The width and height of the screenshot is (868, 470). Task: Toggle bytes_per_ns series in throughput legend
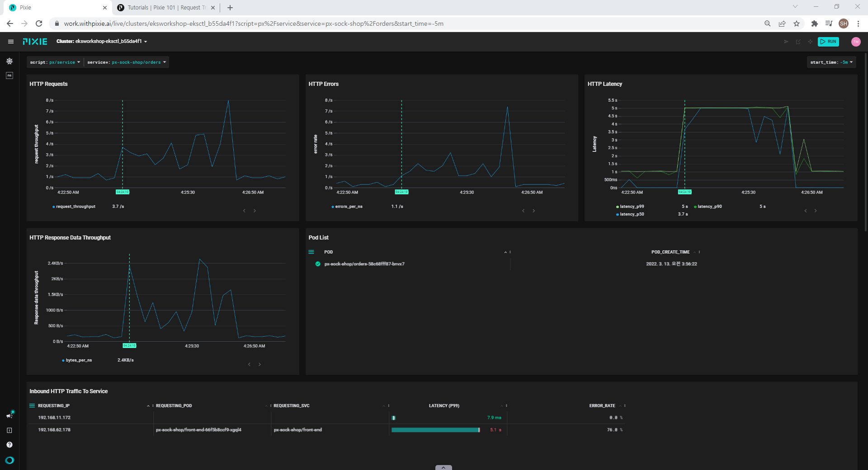pos(77,360)
